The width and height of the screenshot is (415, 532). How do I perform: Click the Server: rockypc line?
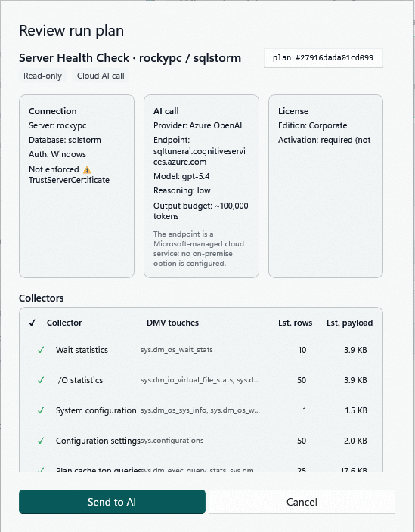[57, 125]
